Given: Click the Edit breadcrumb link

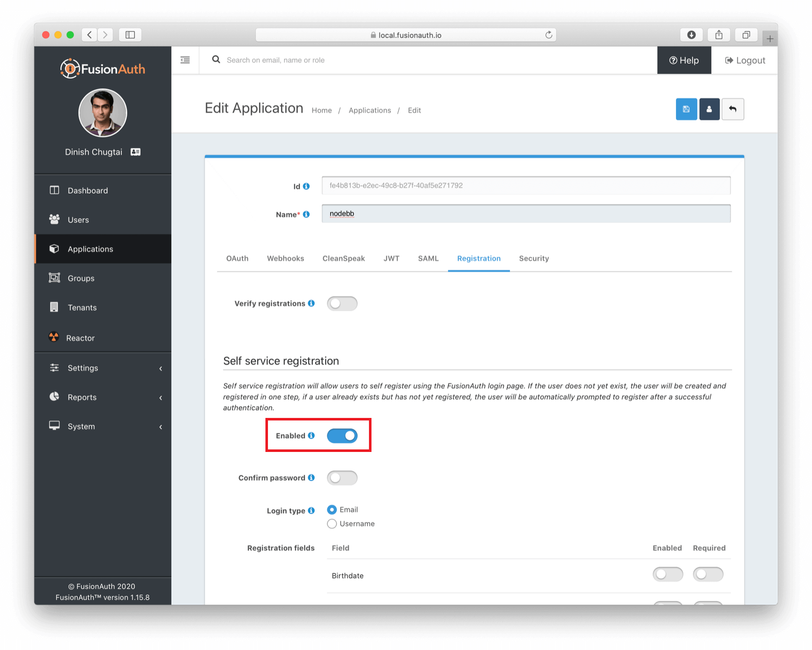Looking at the screenshot, I should click(415, 110).
